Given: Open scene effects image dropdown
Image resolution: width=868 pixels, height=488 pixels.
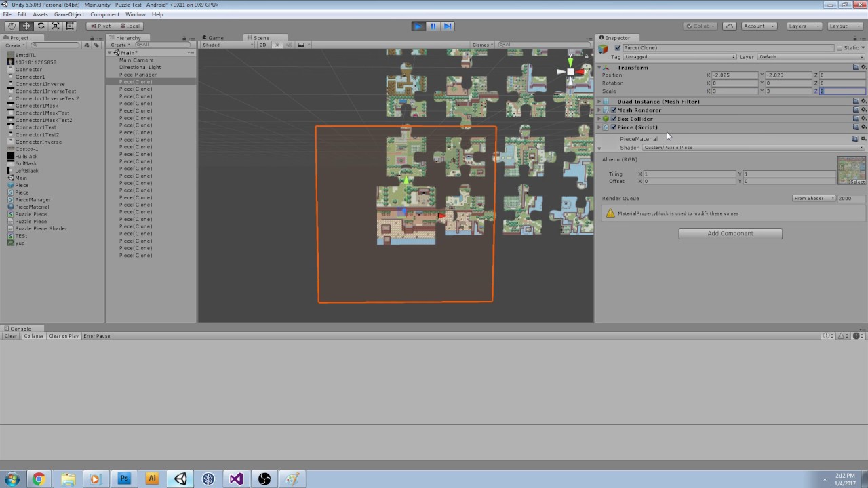Looking at the screenshot, I should click(x=303, y=45).
